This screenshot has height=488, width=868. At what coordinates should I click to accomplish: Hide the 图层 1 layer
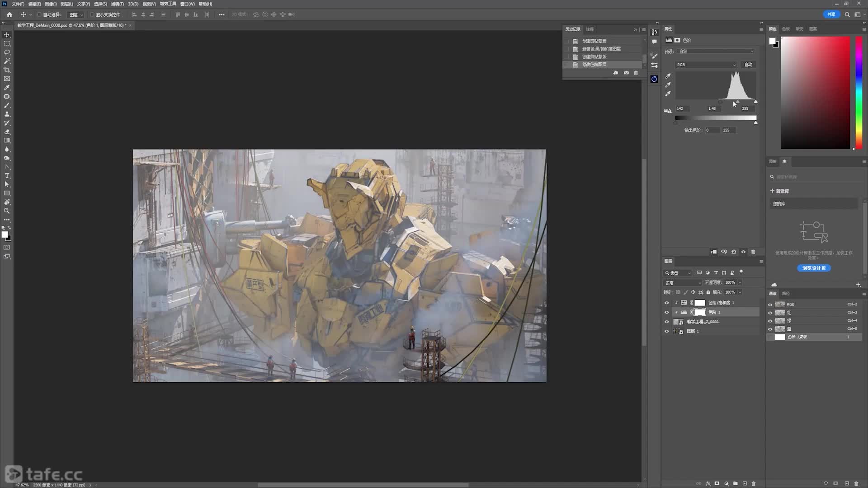click(x=667, y=331)
